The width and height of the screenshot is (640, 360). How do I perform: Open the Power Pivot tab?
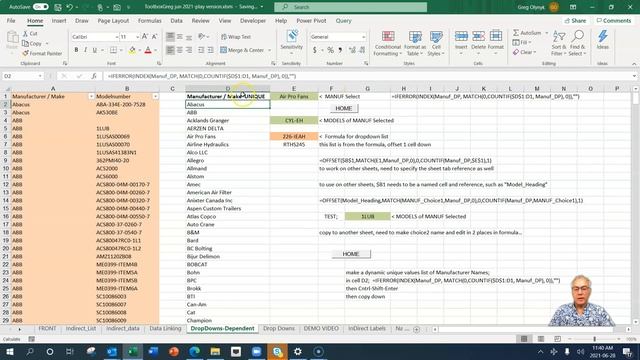pyautogui.click(x=311, y=20)
